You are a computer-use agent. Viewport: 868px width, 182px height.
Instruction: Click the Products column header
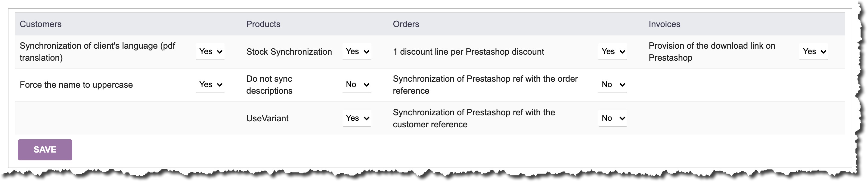(x=263, y=24)
